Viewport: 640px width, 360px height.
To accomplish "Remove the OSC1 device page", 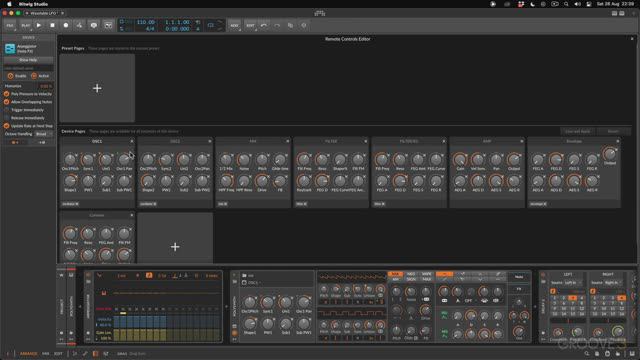I will click(x=132, y=141).
